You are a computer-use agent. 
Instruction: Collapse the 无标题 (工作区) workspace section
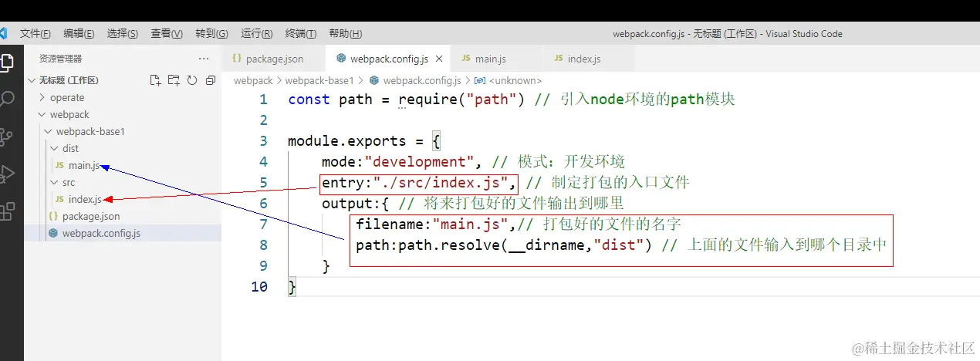[x=32, y=80]
